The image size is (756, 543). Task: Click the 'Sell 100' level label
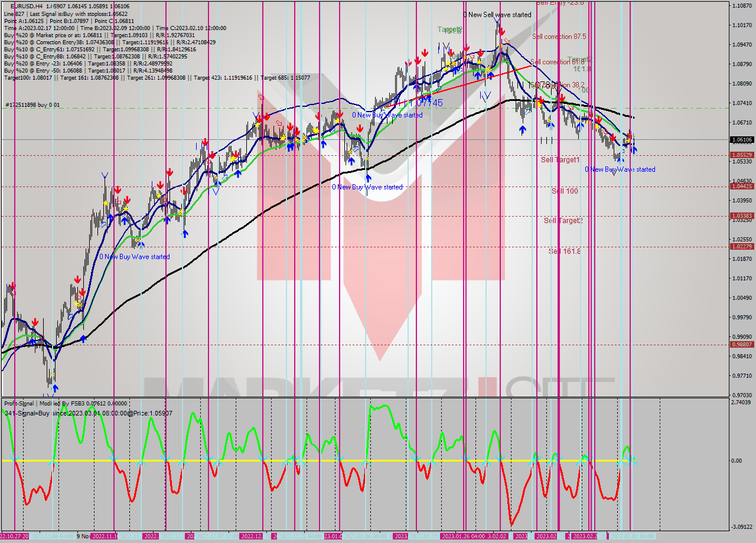tap(565, 191)
